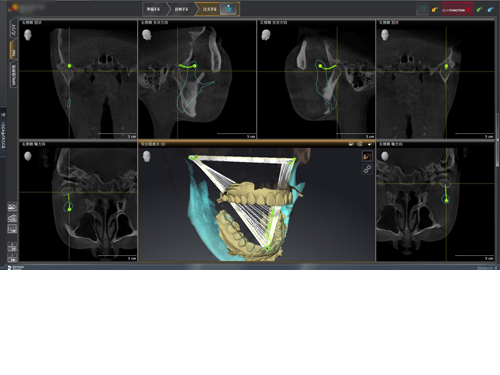This screenshot has width=500, height=375.
Task: Click the SICAT FUNCTION red button
Action: point(457,10)
